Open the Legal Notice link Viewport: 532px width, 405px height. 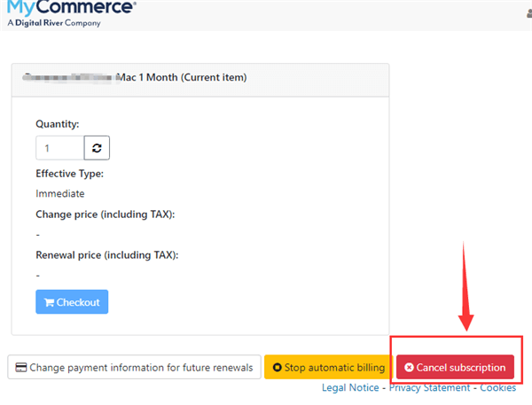pos(348,388)
